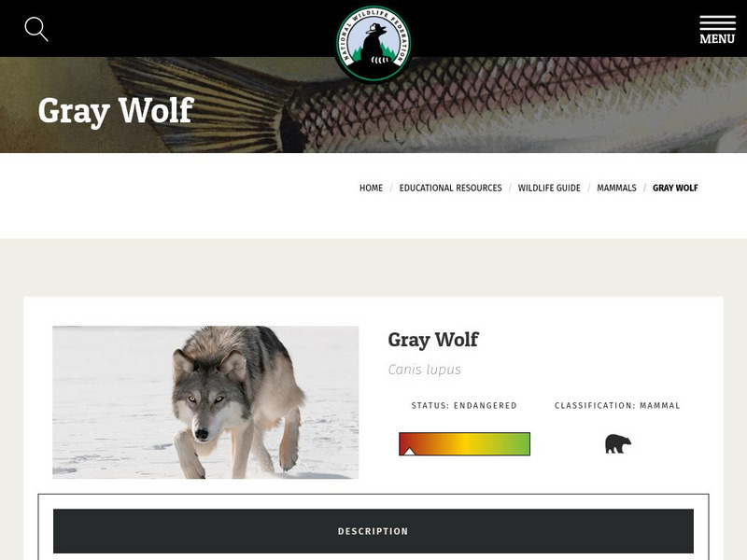Click the Gray Wolf banner title
747x560 pixels.
coord(116,111)
